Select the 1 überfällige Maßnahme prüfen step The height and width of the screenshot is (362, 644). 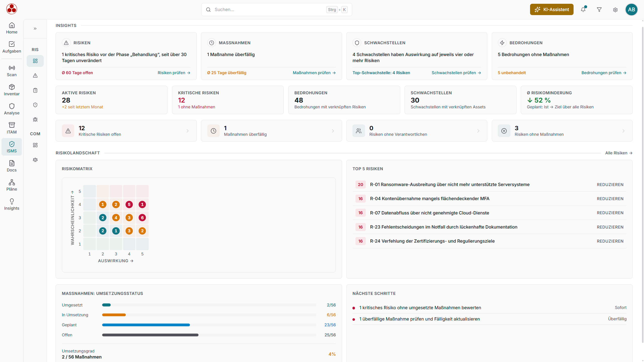pos(489,319)
